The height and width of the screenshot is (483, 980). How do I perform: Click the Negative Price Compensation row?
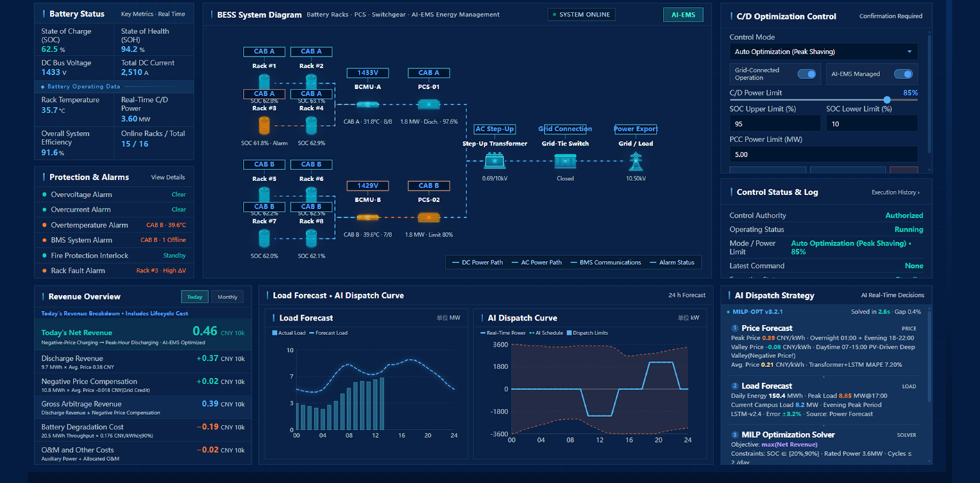143,385
